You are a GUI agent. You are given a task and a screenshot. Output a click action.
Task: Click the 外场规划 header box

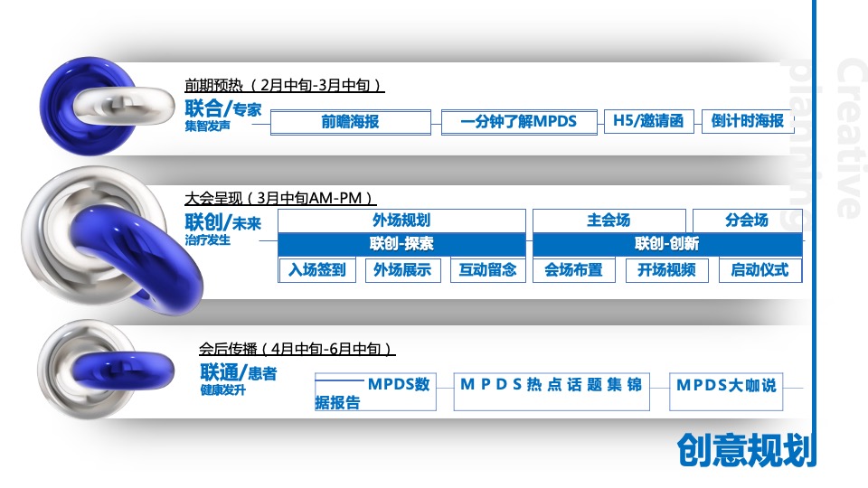coord(401,221)
